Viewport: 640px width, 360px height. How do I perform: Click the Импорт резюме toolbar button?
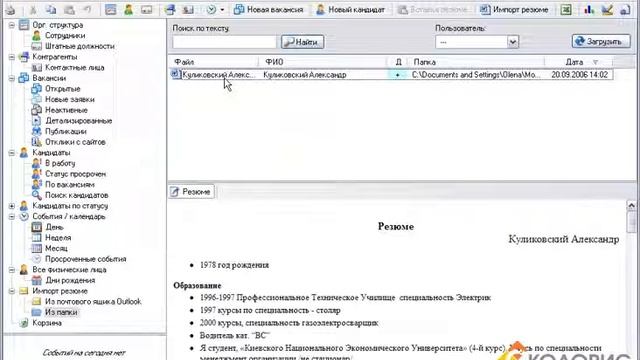click(x=514, y=9)
